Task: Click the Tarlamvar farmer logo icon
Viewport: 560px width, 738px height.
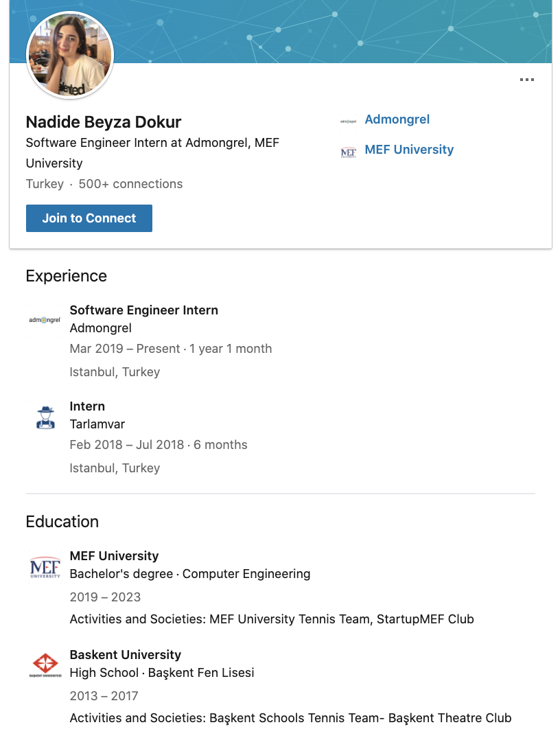Action: pyautogui.click(x=45, y=417)
